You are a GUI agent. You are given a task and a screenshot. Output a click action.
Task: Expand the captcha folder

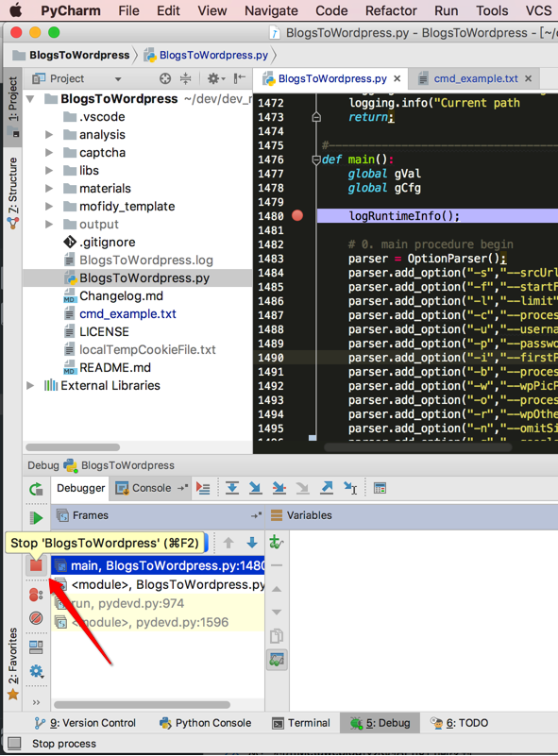49,152
